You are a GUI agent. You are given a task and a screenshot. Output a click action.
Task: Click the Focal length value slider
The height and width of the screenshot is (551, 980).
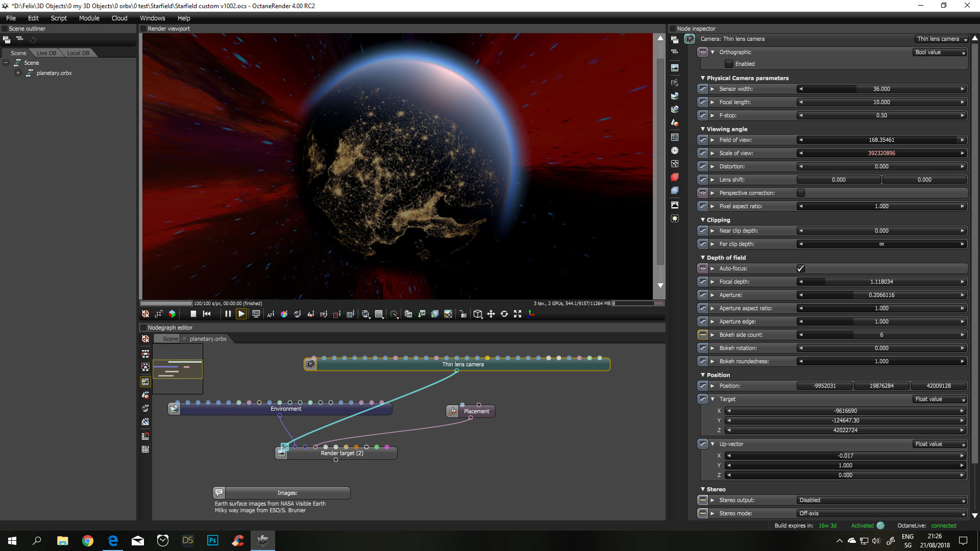point(881,102)
